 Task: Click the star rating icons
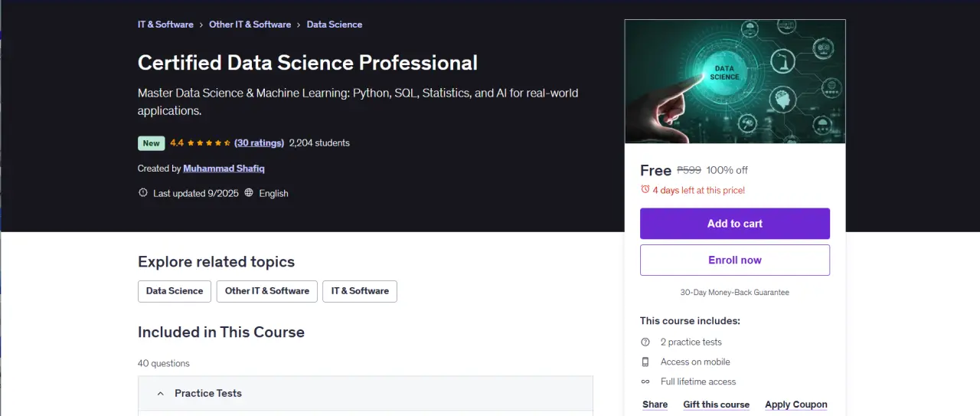pyautogui.click(x=209, y=142)
